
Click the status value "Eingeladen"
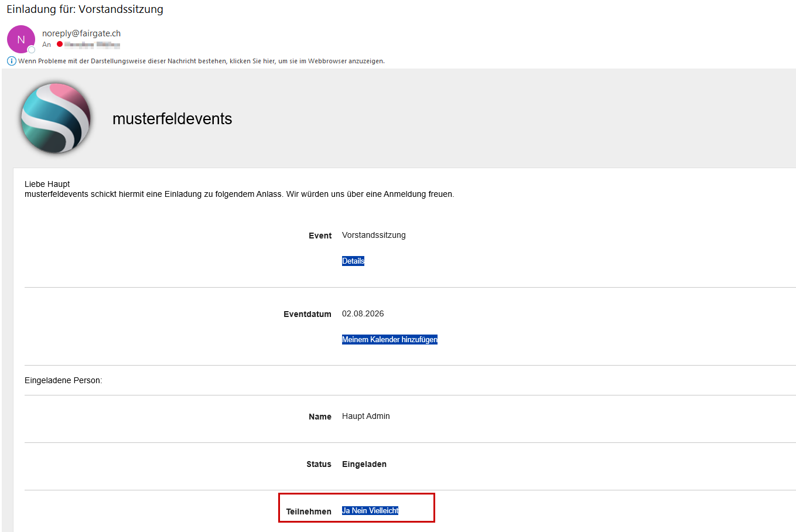pos(364,465)
